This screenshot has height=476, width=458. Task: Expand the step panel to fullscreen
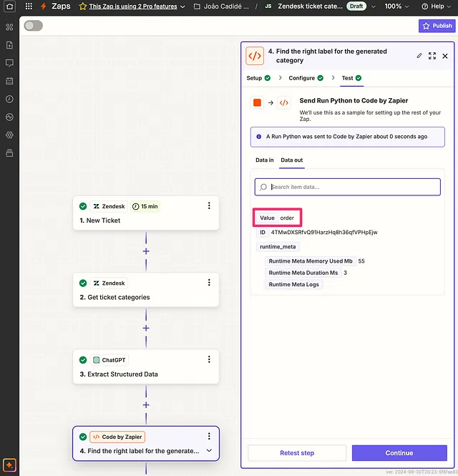click(432, 56)
